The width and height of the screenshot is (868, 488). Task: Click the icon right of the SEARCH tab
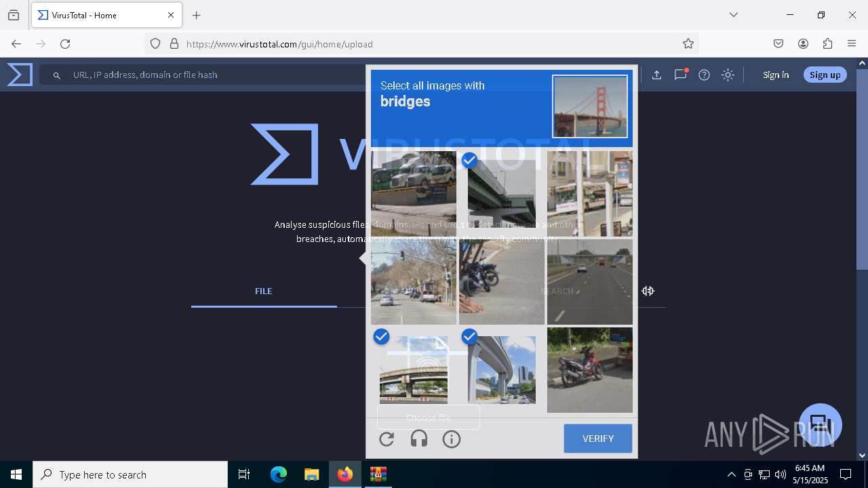pyautogui.click(x=648, y=291)
